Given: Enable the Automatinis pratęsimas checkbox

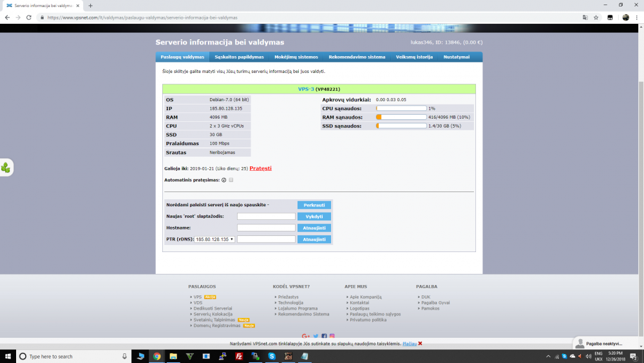Looking at the screenshot, I should [x=231, y=180].
